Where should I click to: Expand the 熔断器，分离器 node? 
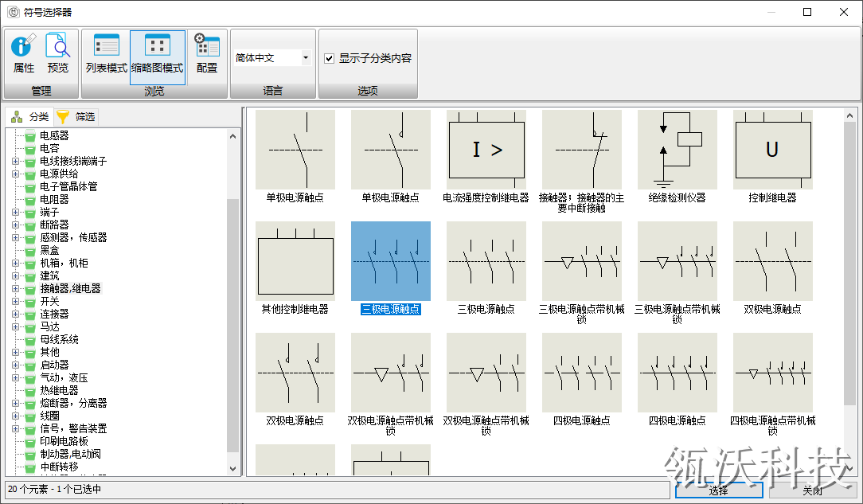(x=15, y=404)
